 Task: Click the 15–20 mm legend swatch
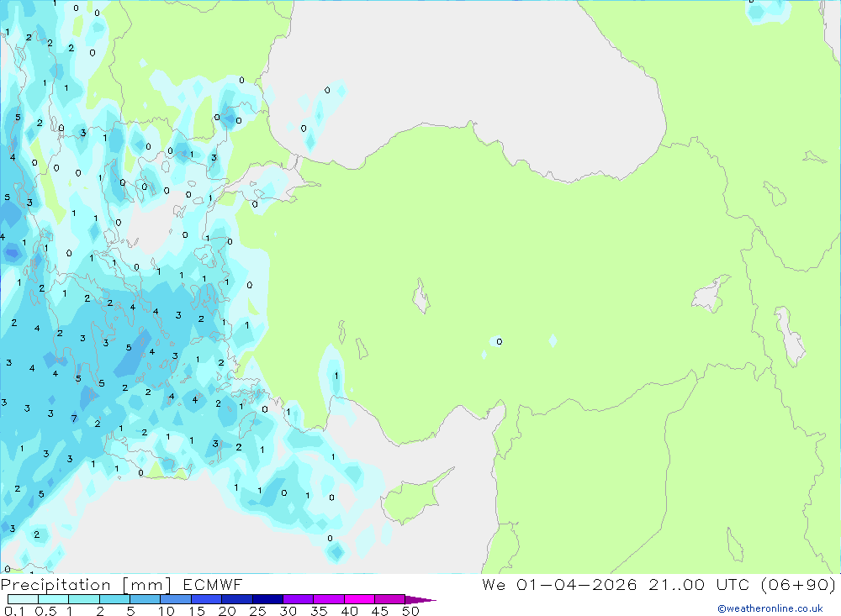206,599
